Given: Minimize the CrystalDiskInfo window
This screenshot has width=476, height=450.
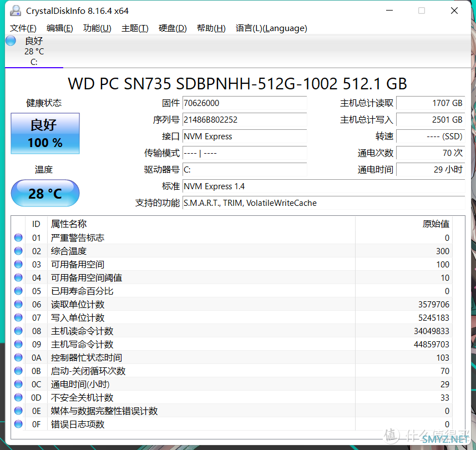Looking at the screenshot, I should [x=389, y=11].
